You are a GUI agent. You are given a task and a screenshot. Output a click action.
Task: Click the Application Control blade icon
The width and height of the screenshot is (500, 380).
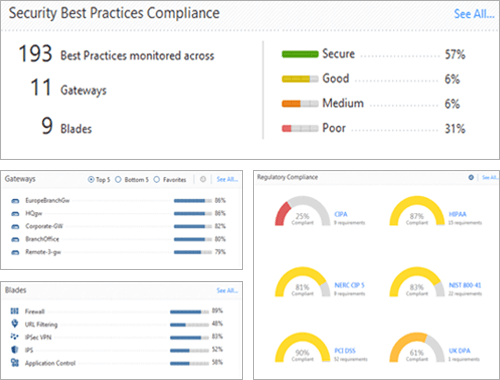click(15, 363)
